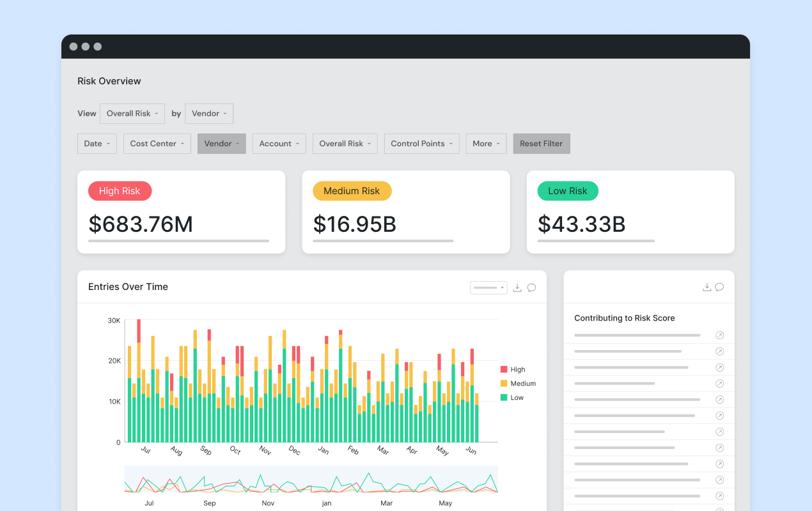Toggle Low series in chart legend
Viewport: 812px width, 511px height.
tap(511, 397)
